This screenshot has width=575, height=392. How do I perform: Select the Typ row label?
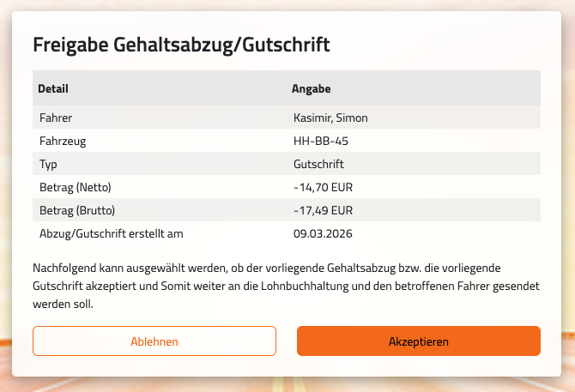49,164
